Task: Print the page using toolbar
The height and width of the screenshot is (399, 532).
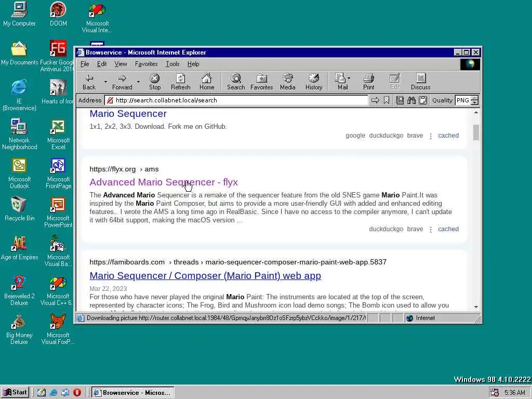Action: tap(369, 82)
